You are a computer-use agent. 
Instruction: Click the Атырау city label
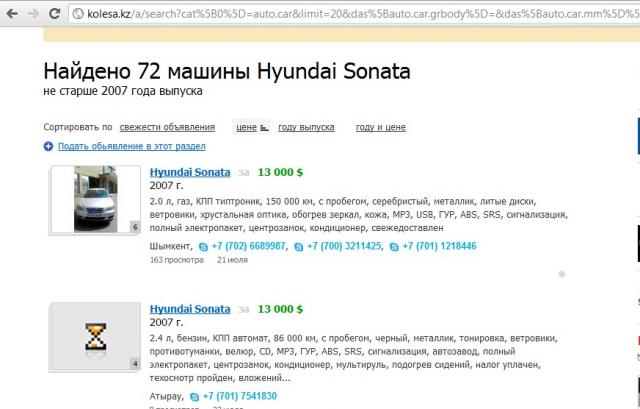pyautogui.click(x=165, y=396)
